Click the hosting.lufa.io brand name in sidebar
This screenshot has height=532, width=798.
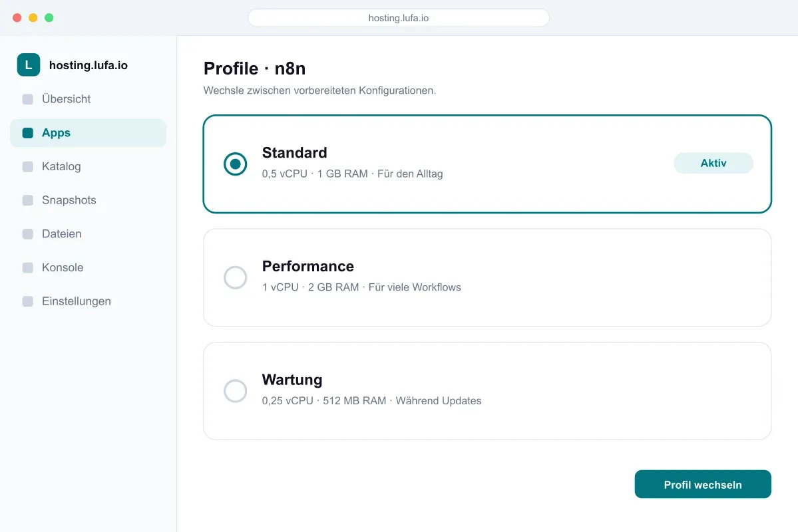point(89,65)
